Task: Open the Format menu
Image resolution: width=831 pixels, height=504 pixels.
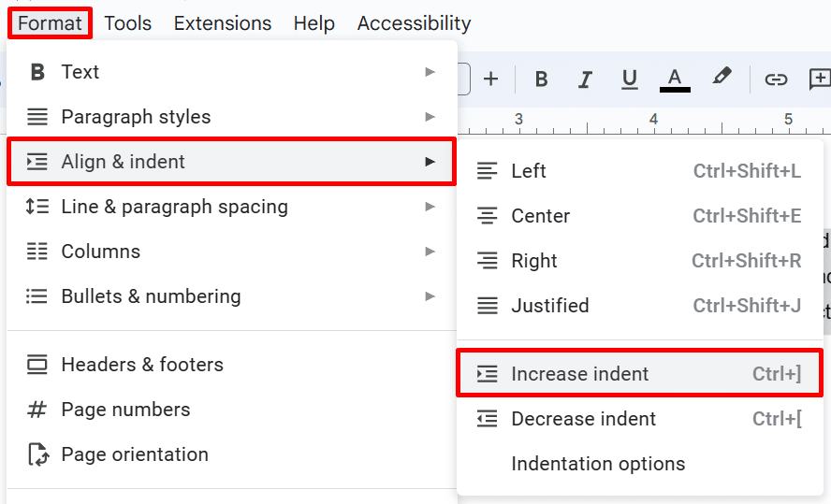Action: pyautogui.click(x=51, y=23)
